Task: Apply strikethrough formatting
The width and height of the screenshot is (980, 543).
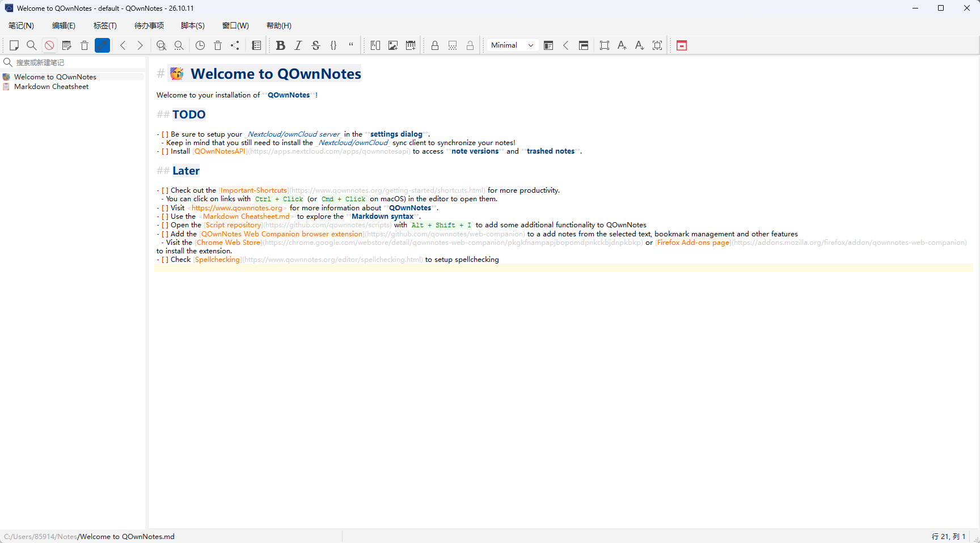Action: pos(316,45)
